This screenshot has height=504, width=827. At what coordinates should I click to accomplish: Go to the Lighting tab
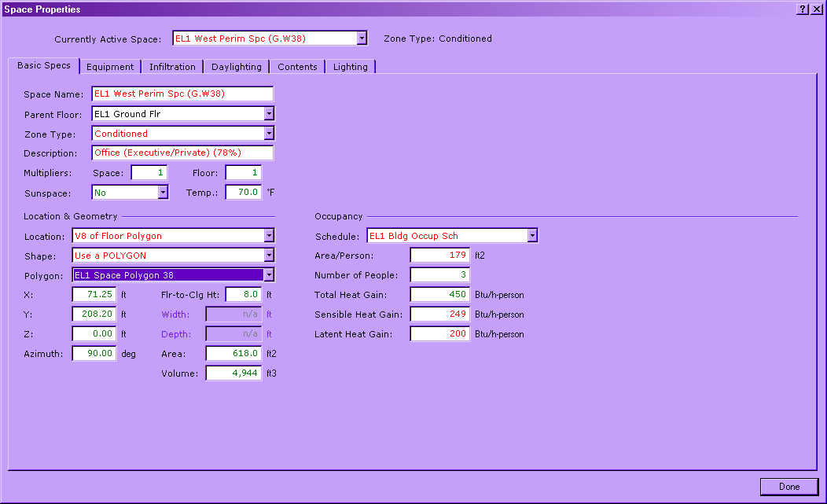click(x=350, y=67)
